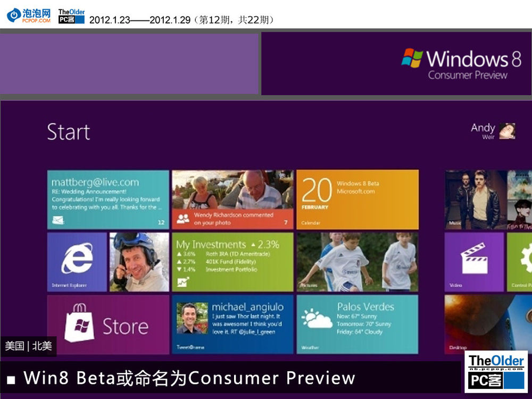Click the Windows 8 Consumer Preview title
The width and height of the screenshot is (532, 399).
tap(473, 64)
